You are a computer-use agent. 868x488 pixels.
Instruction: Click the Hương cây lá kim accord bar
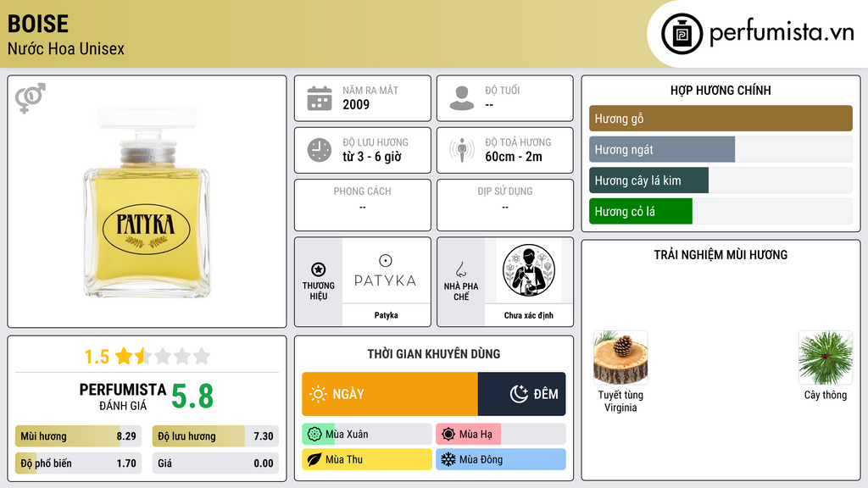click(721, 180)
